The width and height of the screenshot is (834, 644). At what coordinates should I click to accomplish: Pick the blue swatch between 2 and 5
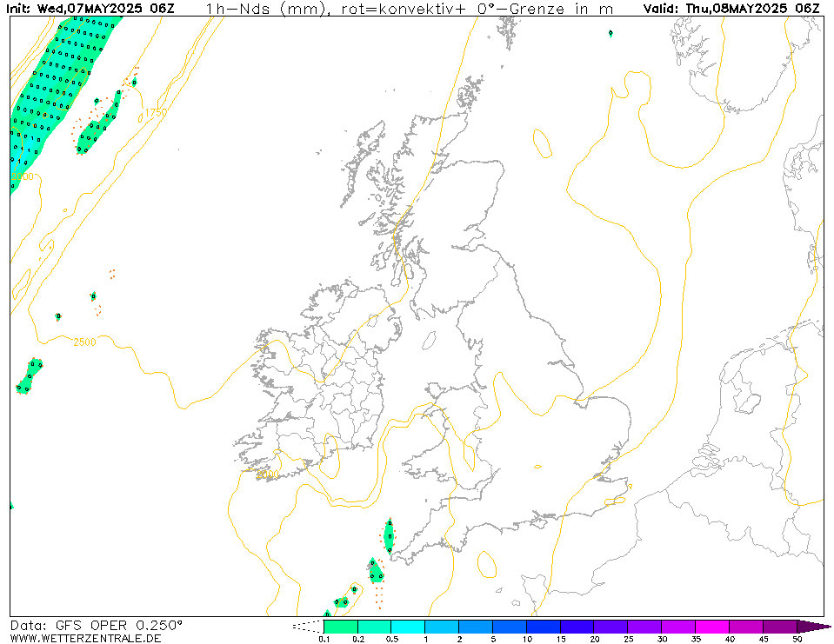click(476, 627)
